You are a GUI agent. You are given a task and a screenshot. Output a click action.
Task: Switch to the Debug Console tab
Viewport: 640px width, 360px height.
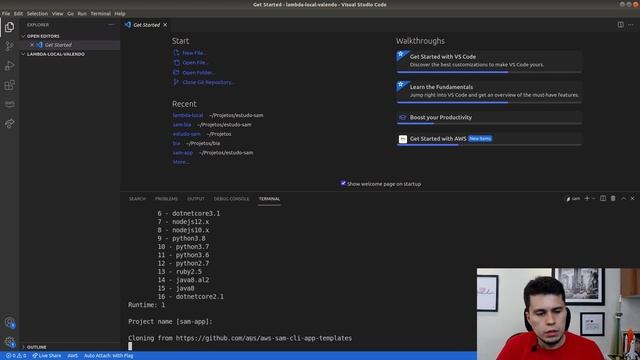click(x=231, y=199)
